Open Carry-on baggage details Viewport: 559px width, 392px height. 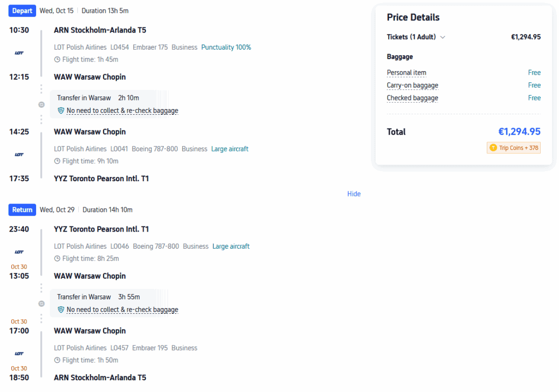(412, 85)
